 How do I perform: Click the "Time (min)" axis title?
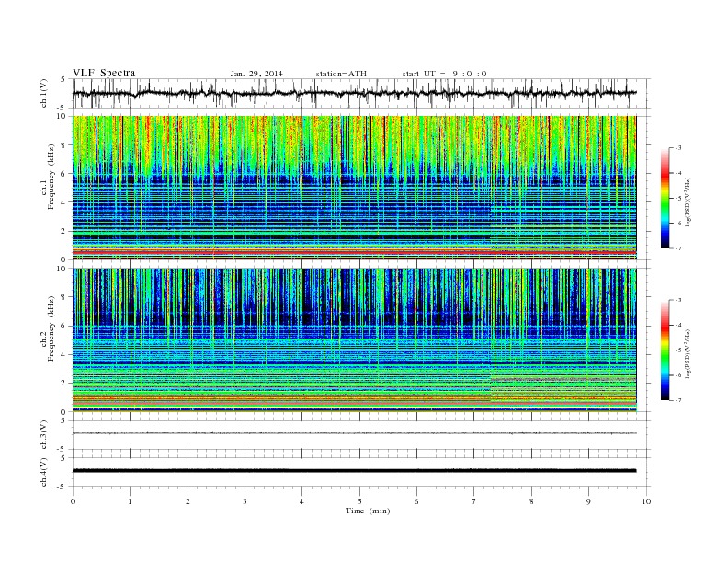[368, 511]
